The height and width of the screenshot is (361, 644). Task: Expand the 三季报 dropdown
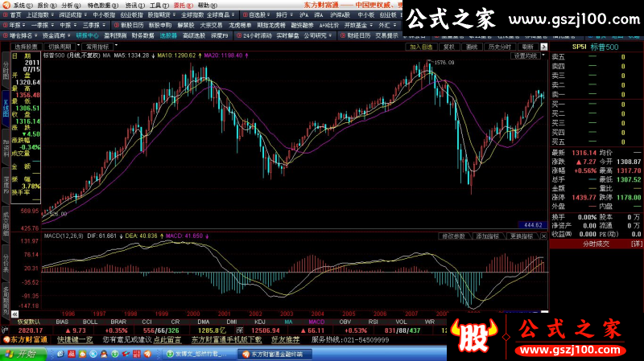click(104, 25)
